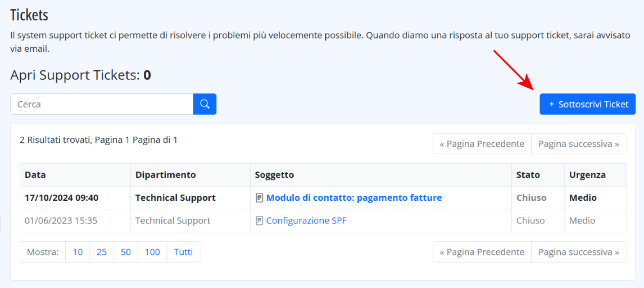Show 100 results per page
The height and width of the screenshot is (288, 644).
(x=152, y=252)
